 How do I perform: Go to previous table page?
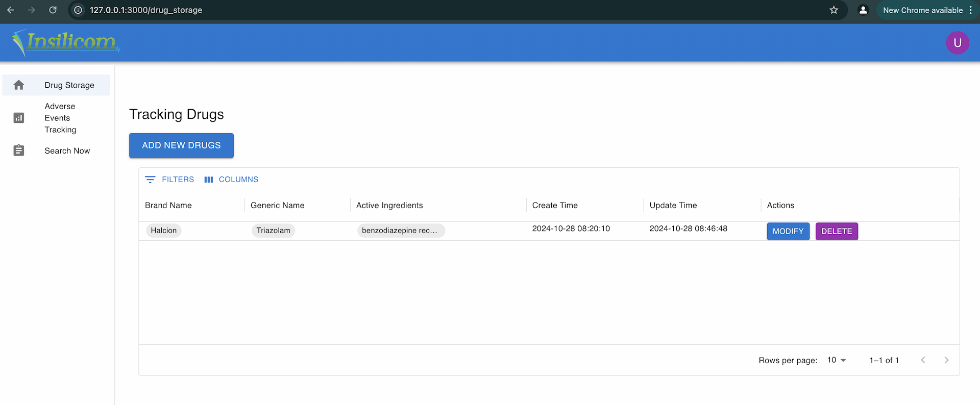click(923, 360)
